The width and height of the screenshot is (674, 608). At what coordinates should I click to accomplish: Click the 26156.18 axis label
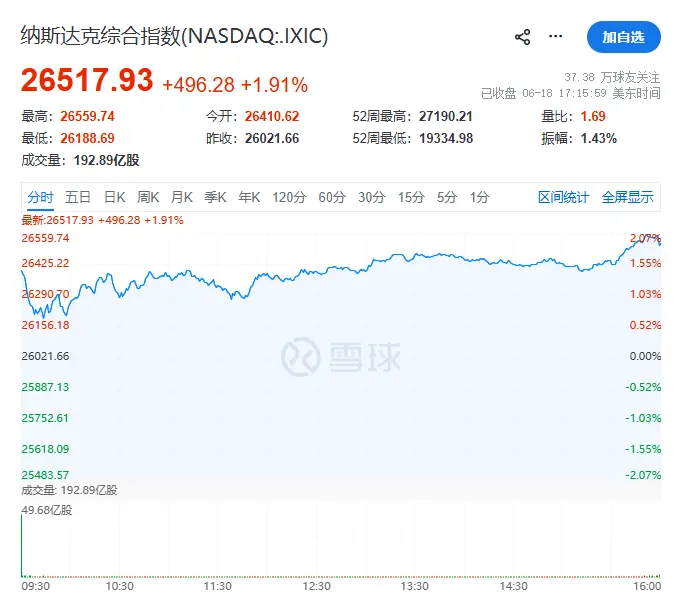coord(45,325)
